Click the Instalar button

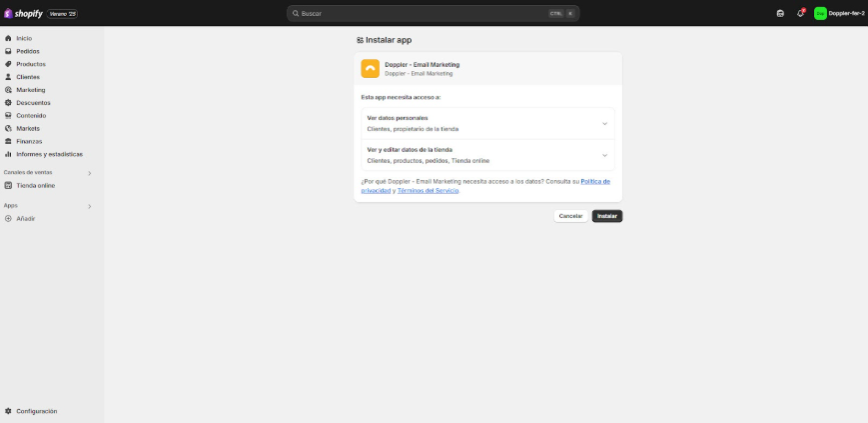(x=607, y=216)
